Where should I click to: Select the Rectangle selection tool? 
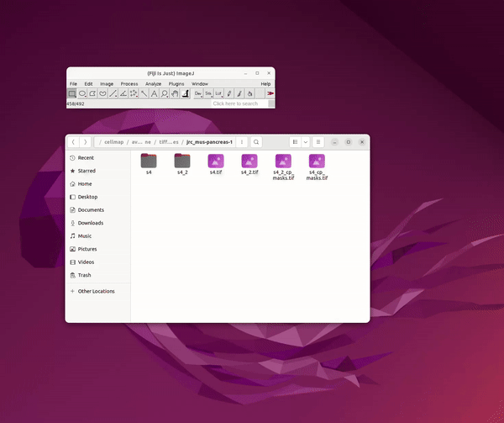tap(72, 93)
